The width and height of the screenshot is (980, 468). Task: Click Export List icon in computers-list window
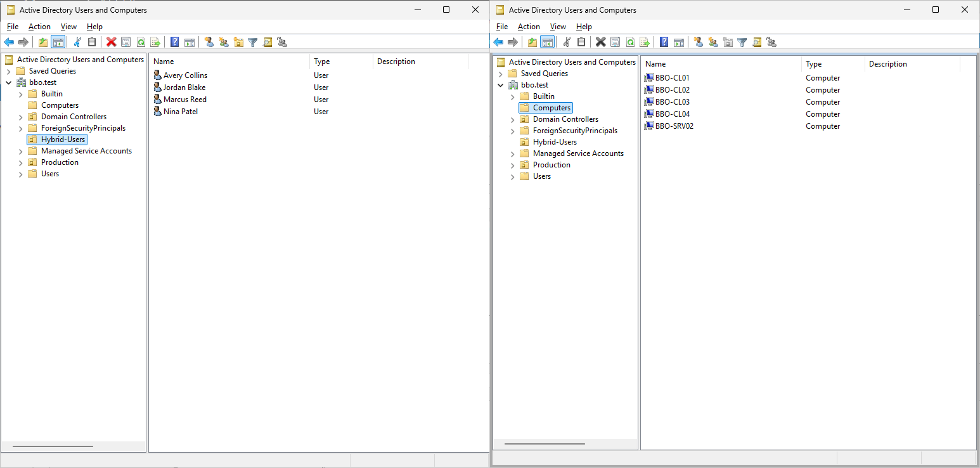coord(644,42)
